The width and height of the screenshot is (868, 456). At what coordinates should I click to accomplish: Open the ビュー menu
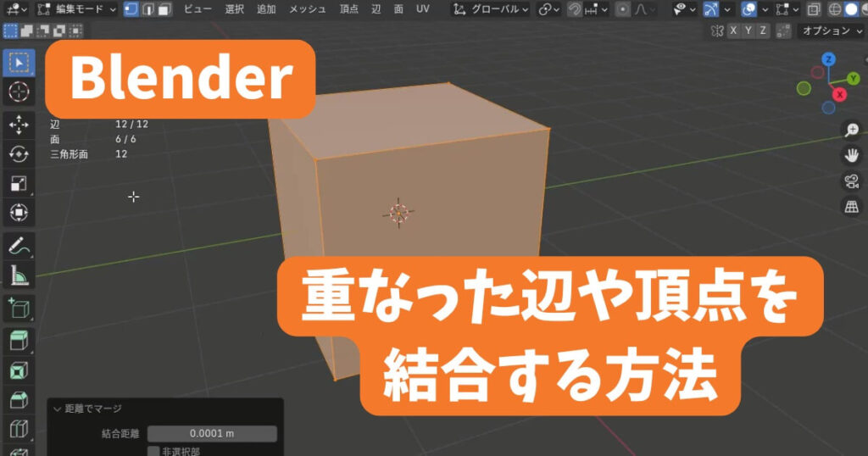pos(198,8)
